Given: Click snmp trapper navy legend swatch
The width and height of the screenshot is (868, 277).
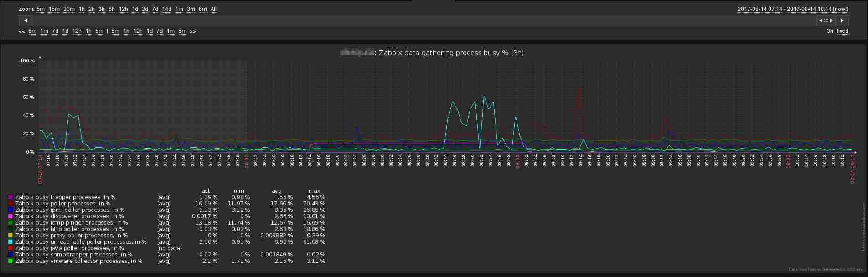Looking at the screenshot, I should [10, 255].
